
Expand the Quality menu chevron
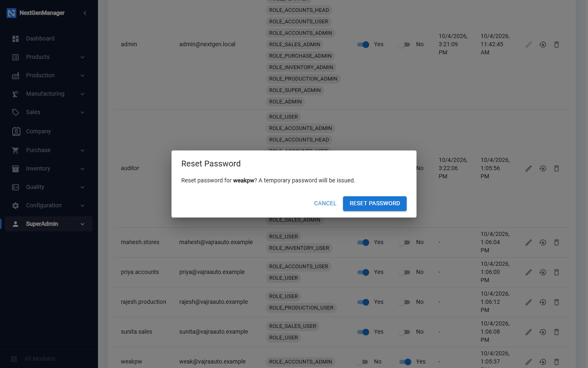click(82, 187)
